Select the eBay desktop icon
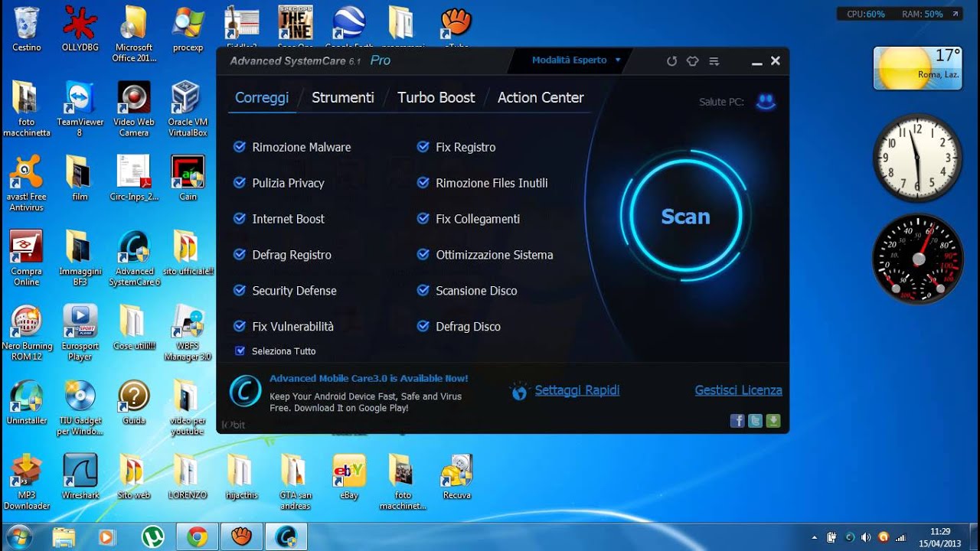Screen dimensions: 980x551 pyautogui.click(x=349, y=477)
